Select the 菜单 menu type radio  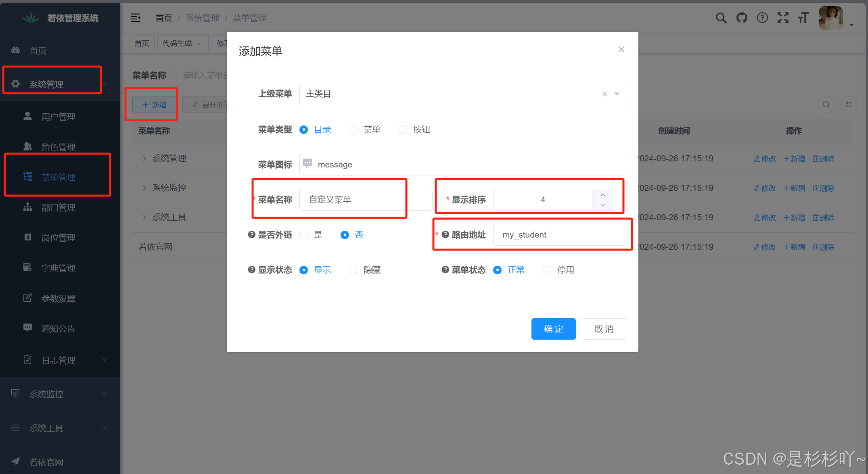tap(353, 129)
